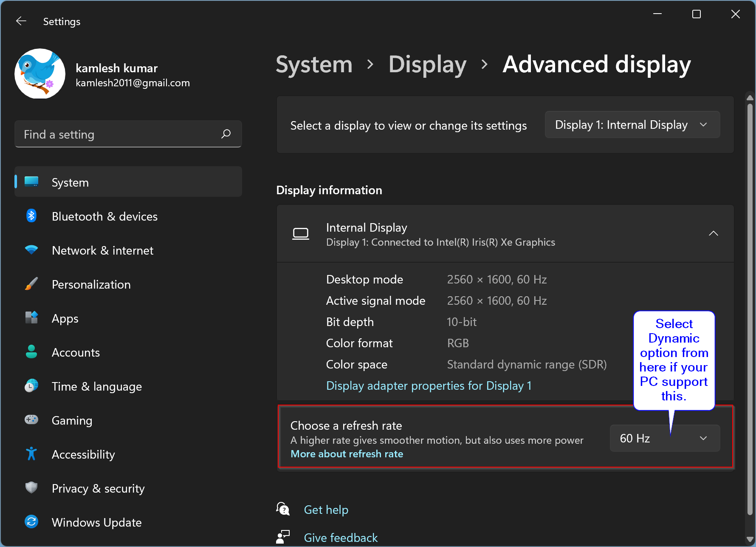Maximize the Settings window
The width and height of the screenshot is (756, 547).
pyautogui.click(x=697, y=14)
